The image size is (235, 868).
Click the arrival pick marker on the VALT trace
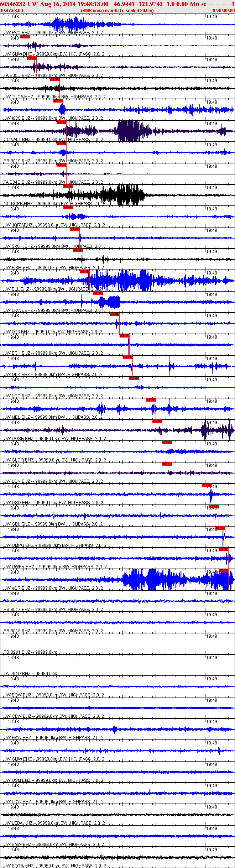click(61, 122)
